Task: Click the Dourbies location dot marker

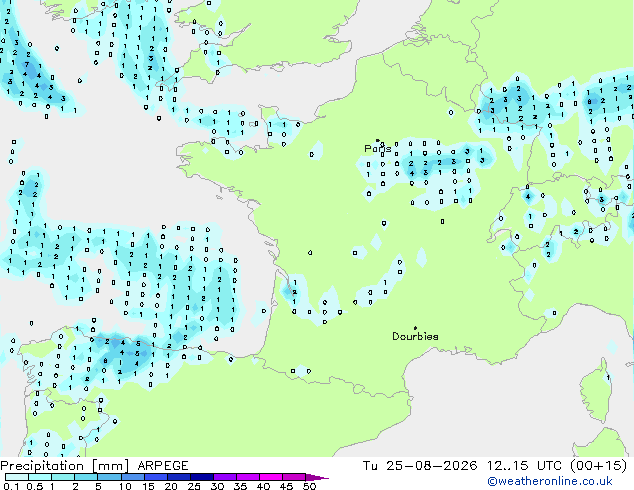Action: tap(415, 328)
